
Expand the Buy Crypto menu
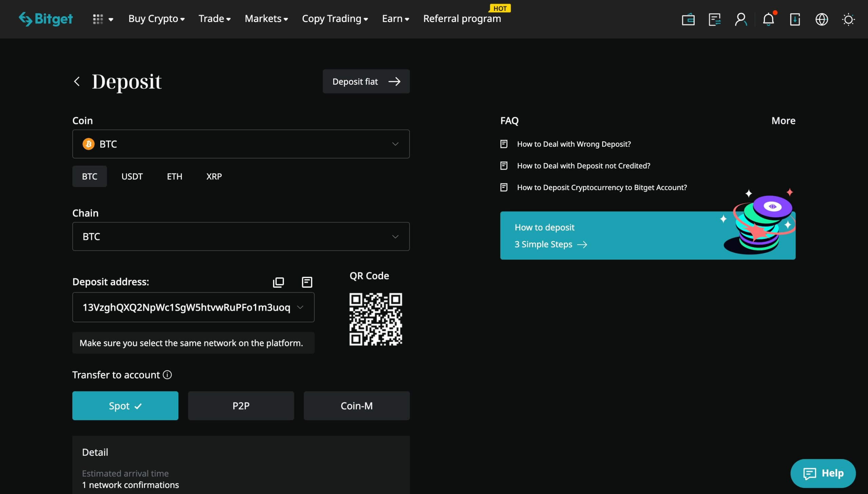[157, 19]
